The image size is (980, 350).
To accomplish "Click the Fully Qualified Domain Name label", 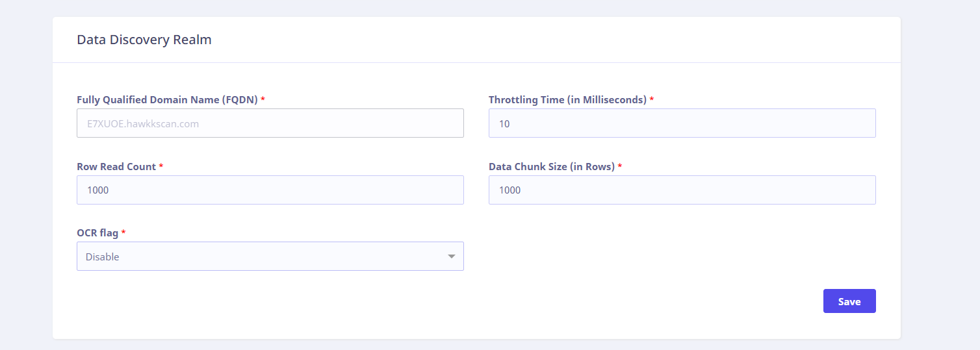I will [167, 100].
